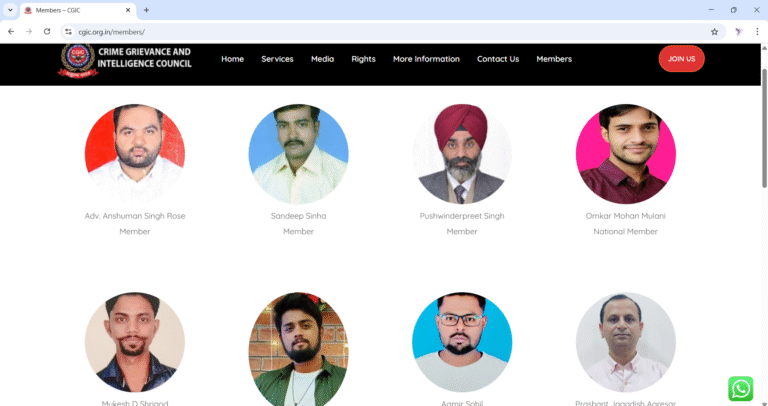Bookmark this page with star icon
This screenshot has width=768, height=406.
714,31
